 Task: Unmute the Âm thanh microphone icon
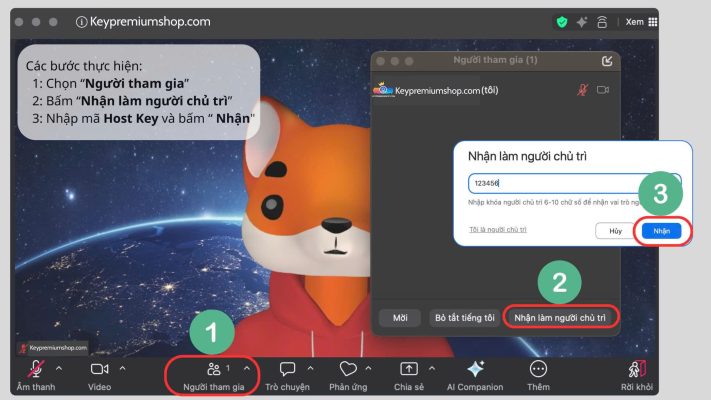point(36,369)
